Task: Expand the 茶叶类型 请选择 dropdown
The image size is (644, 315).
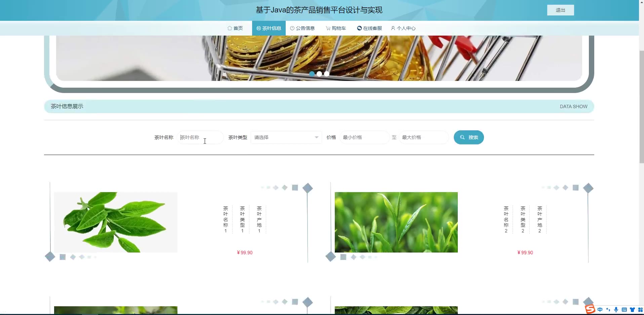Action: [286, 137]
